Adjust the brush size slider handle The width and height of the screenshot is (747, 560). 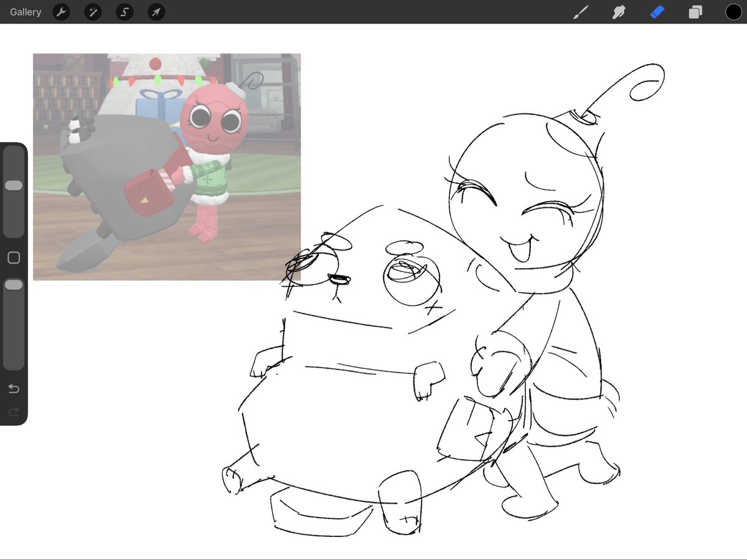[x=14, y=185]
